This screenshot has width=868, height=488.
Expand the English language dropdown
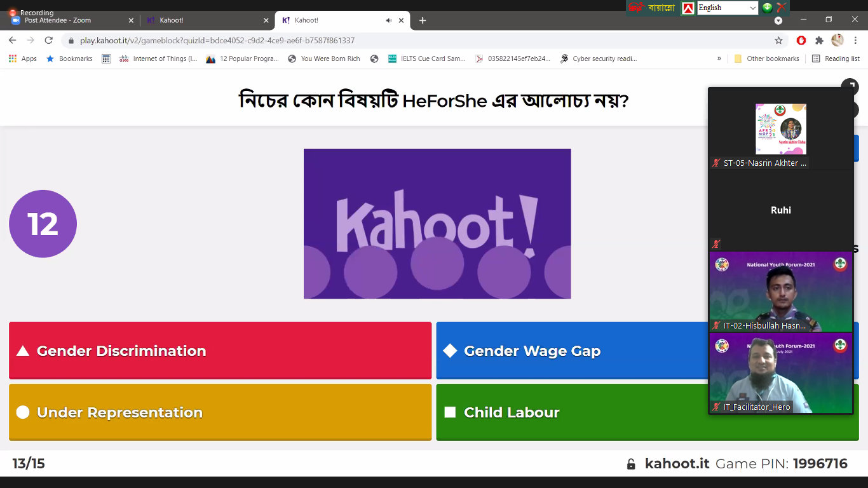coord(753,8)
